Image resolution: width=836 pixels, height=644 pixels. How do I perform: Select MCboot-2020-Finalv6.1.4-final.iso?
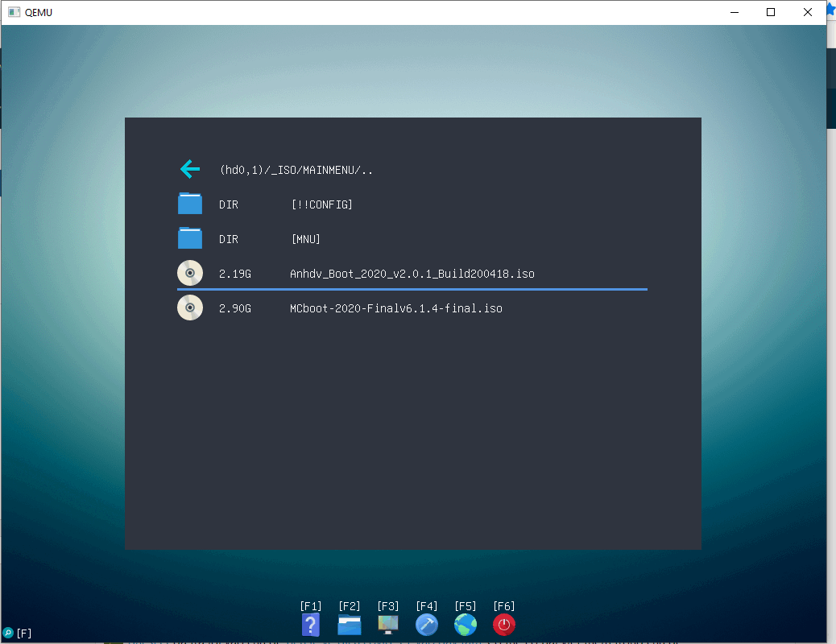pos(396,308)
